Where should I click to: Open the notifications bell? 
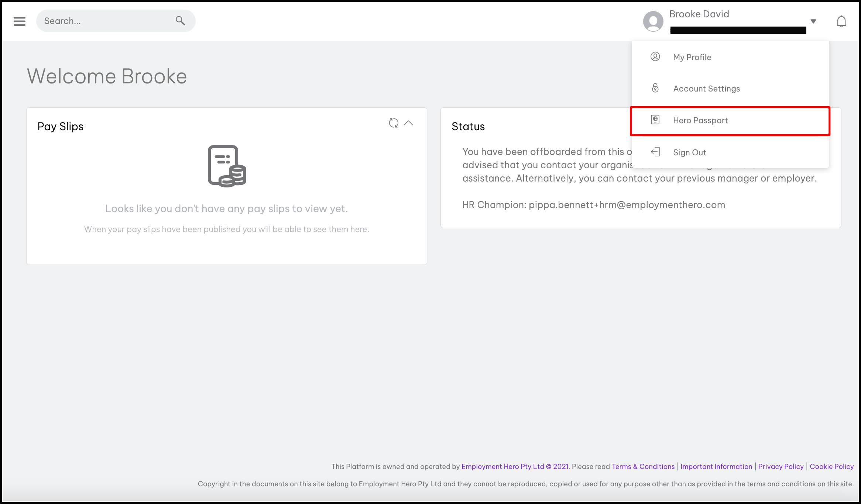[x=841, y=21]
